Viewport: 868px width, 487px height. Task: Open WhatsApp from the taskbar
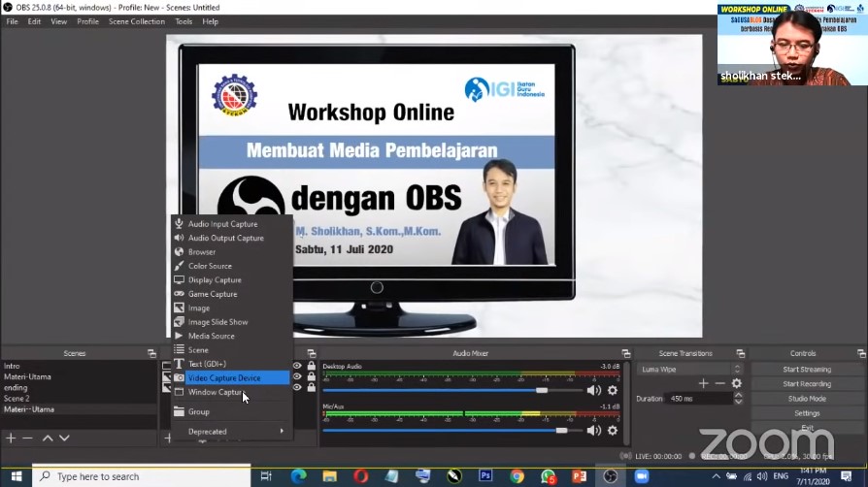tap(548, 476)
